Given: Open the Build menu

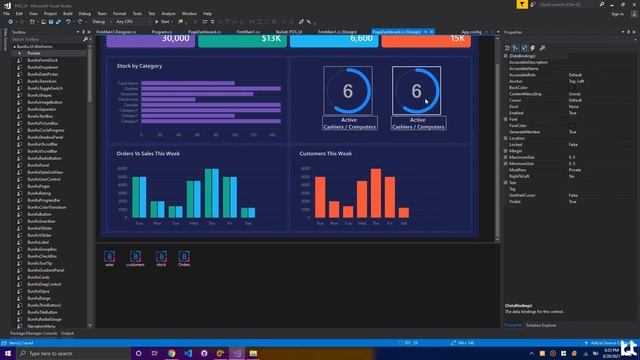Looking at the screenshot, I should coord(68,13).
